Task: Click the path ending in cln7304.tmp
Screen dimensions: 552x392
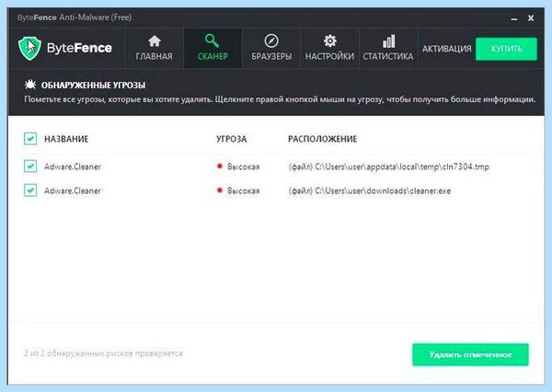Action: click(388, 167)
